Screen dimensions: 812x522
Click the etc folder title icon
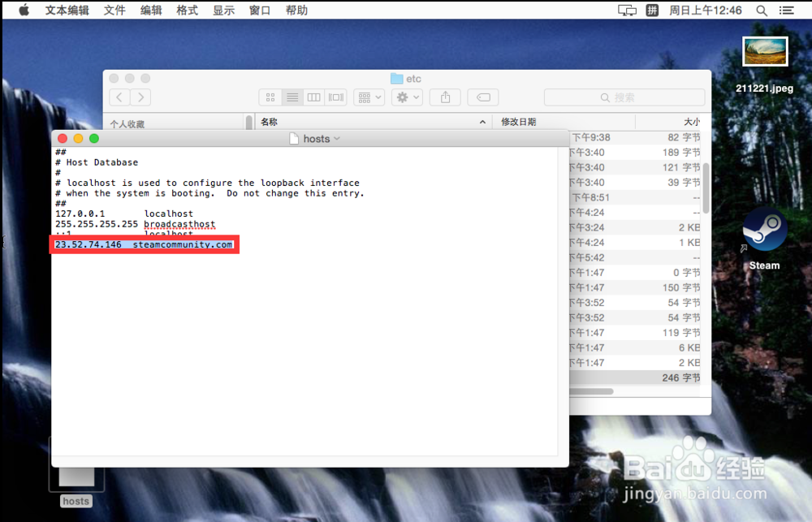pos(397,78)
